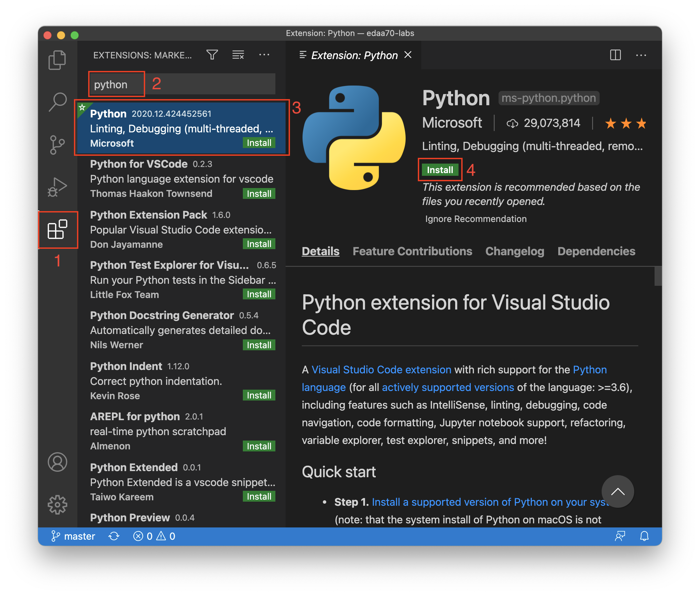Close the Extension: Python tab
The width and height of the screenshot is (700, 596).
click(x=408, y=55)
